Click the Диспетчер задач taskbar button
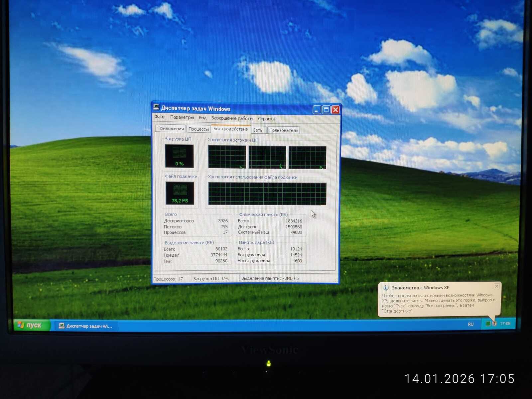Image resolution: width=532 pixels, height=399 pixels. pos(86,326)
